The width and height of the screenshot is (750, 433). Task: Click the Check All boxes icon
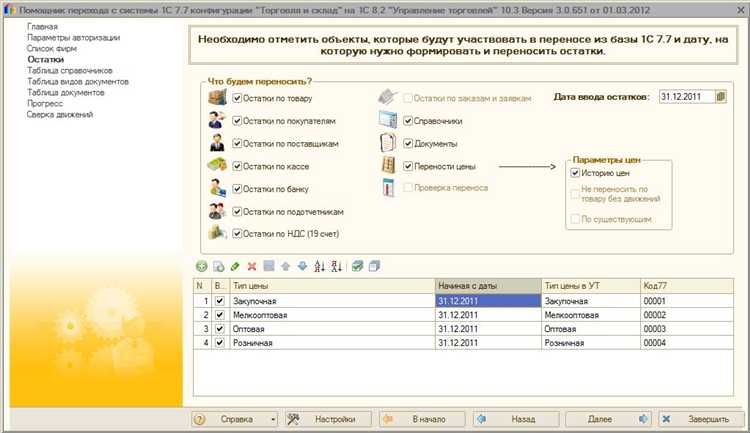point(357,266)
